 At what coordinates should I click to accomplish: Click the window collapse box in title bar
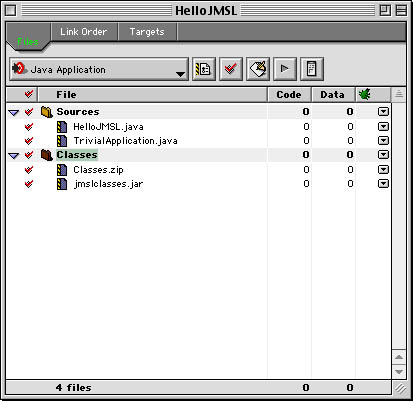click(x=401, y=11)
